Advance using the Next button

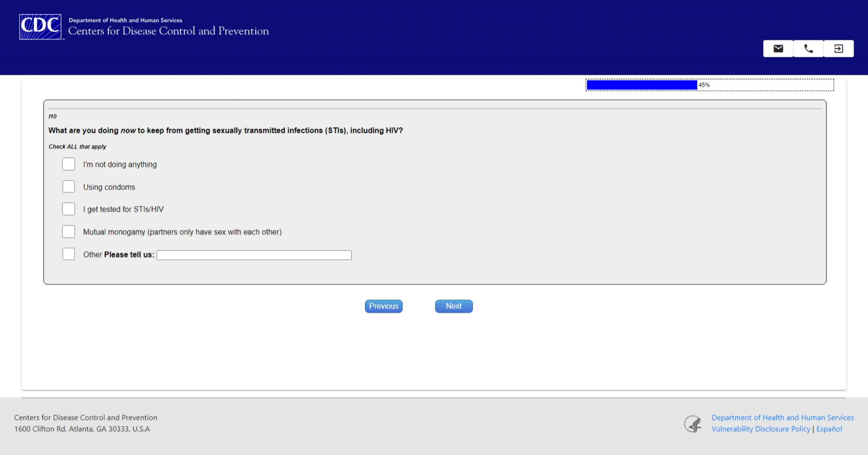454,306
